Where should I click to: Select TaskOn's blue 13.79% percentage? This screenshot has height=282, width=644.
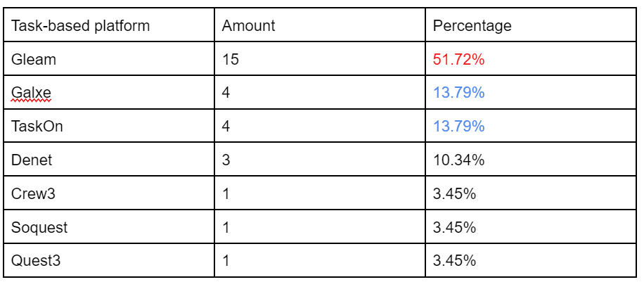pos(459,126)
